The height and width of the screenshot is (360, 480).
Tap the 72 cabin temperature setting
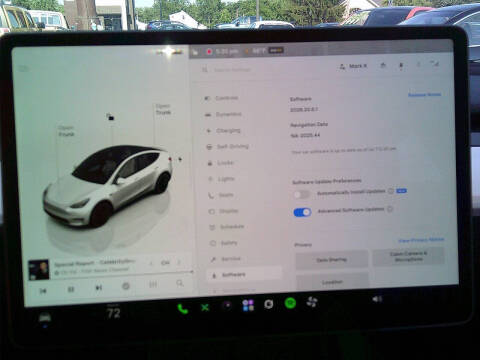[x=114, y=313]
